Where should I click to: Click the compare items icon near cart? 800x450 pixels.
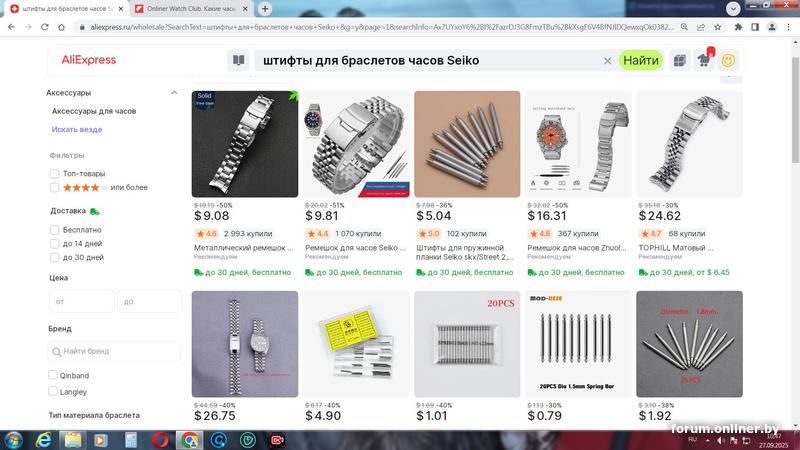pyautogui.click(x=680, y=60)
